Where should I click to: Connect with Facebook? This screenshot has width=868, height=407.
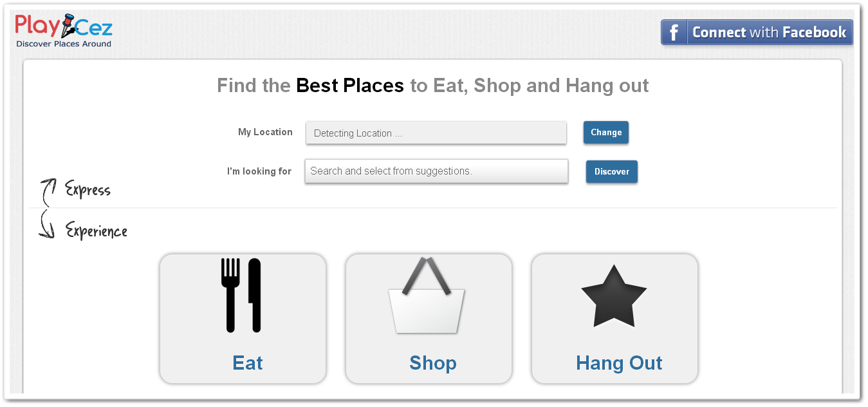coord(757,32)
